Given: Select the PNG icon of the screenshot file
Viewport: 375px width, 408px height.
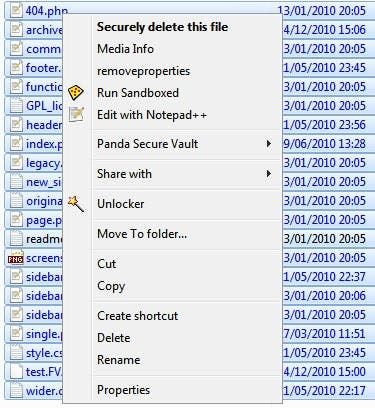Looking at the screenshot, I should coord(16,258).
